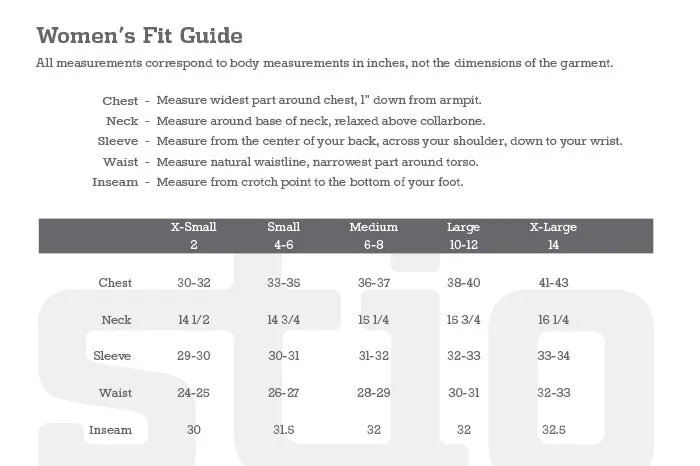Click the Inseam row label in table
700x466 pixels.
point(110,430)
